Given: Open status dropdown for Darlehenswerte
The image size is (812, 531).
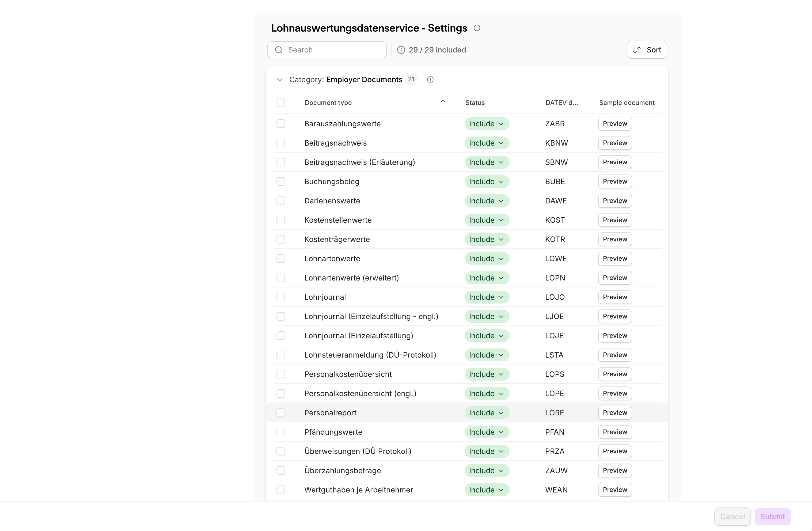Looking at the screenshot, I should coord(487,201).
